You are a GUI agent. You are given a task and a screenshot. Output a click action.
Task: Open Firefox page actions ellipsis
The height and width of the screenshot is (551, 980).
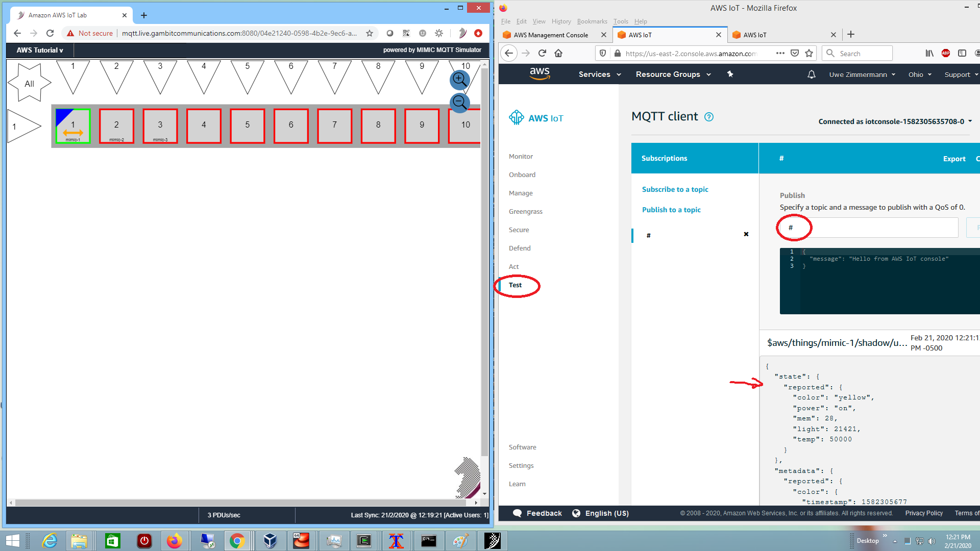coord(780,53)
